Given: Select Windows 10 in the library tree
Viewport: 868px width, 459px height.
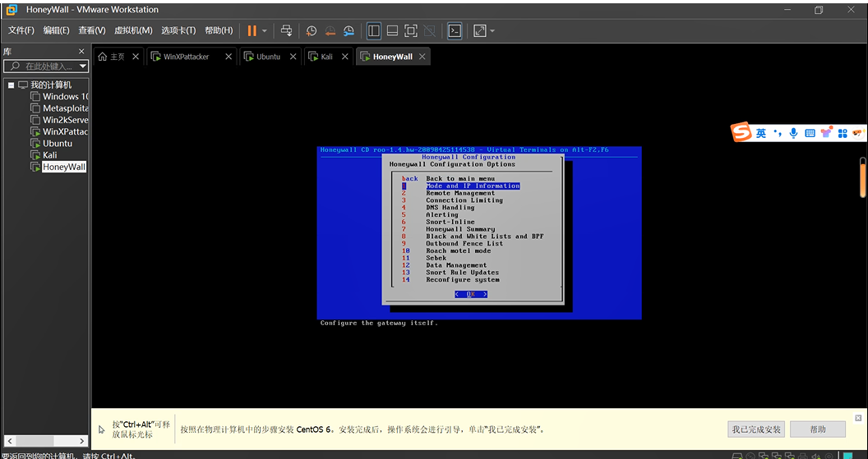Looking at the screenshot, I should pyautogui.click(x=60, y=96).
